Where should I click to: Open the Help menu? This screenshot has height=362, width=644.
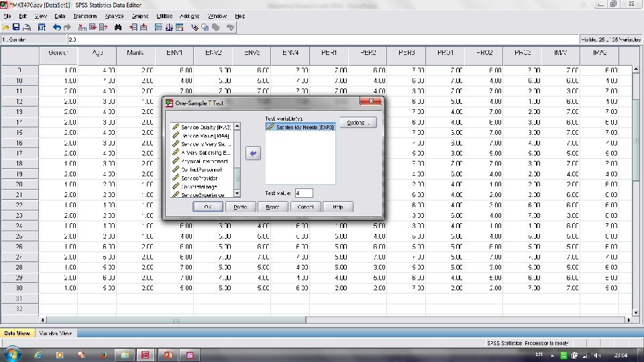240,16
